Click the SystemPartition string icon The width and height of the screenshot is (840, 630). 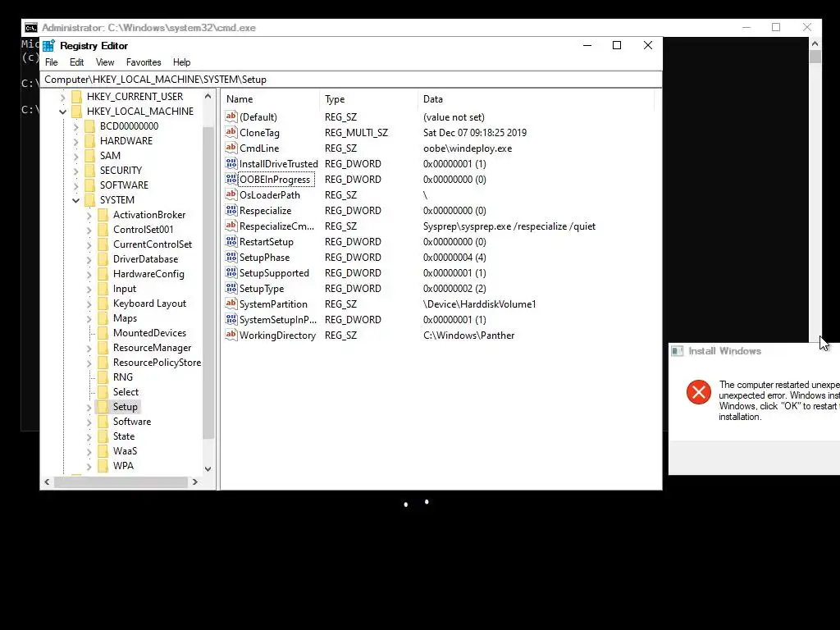(231, 303)
